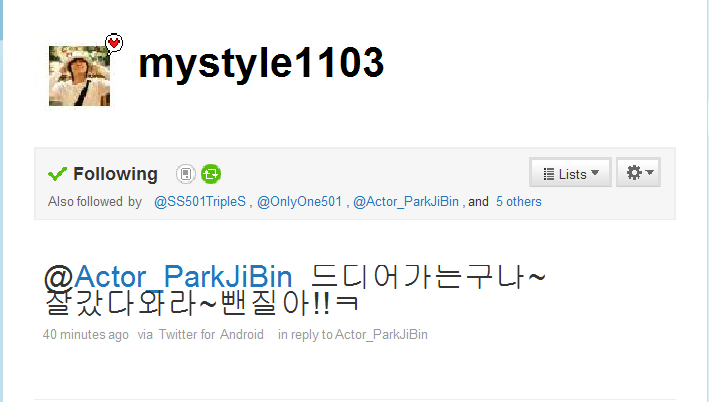Click the green Following checkmark
709x402 pixels.
click(57, 174)
